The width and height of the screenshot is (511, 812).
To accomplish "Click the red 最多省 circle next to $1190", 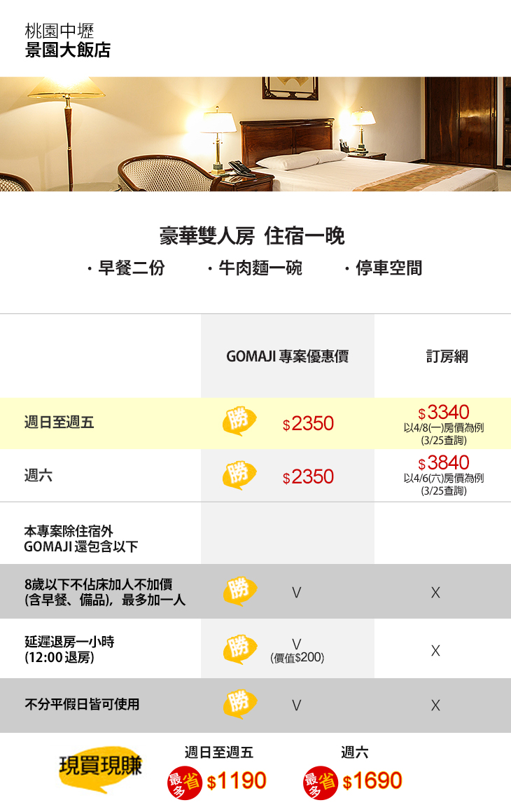I will point(184,782).
